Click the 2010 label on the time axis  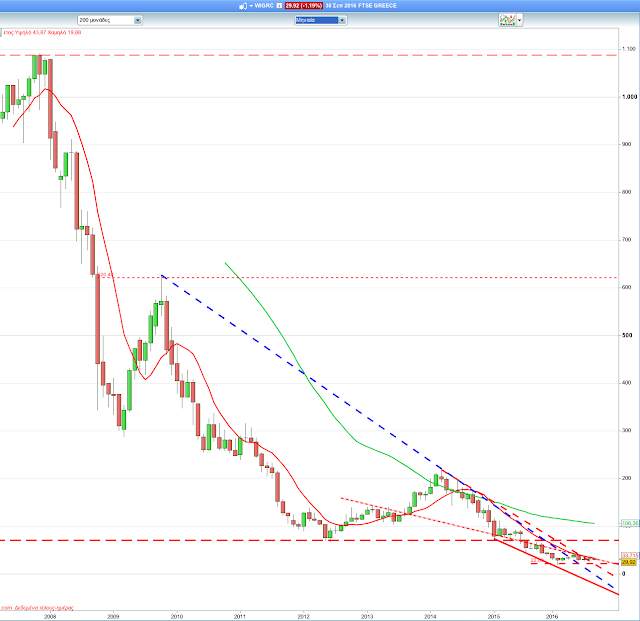coord(177,617)
